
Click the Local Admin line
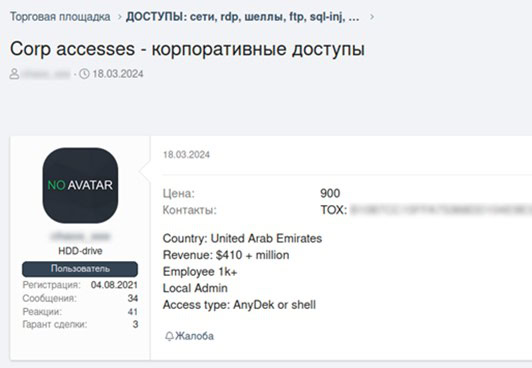point(195,288)
